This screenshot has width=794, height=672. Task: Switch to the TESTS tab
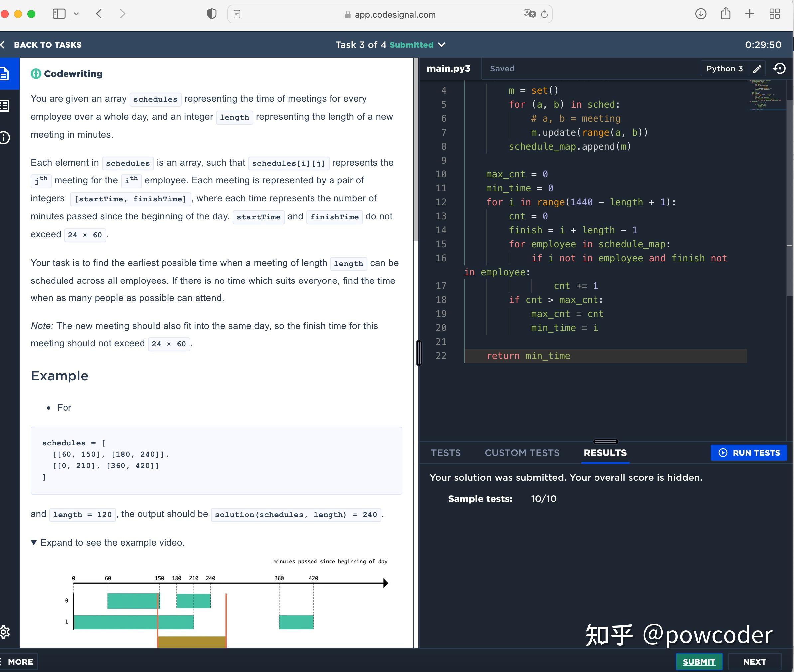445,453
